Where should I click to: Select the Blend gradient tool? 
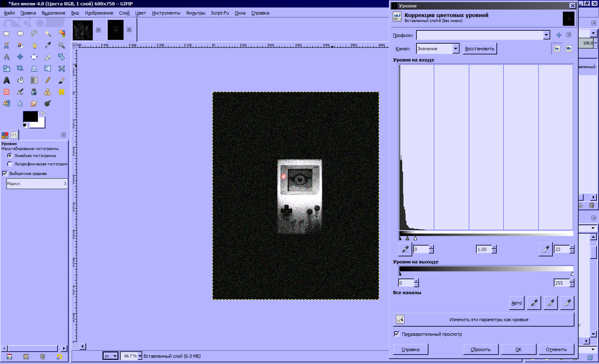(x=34, y=80)
